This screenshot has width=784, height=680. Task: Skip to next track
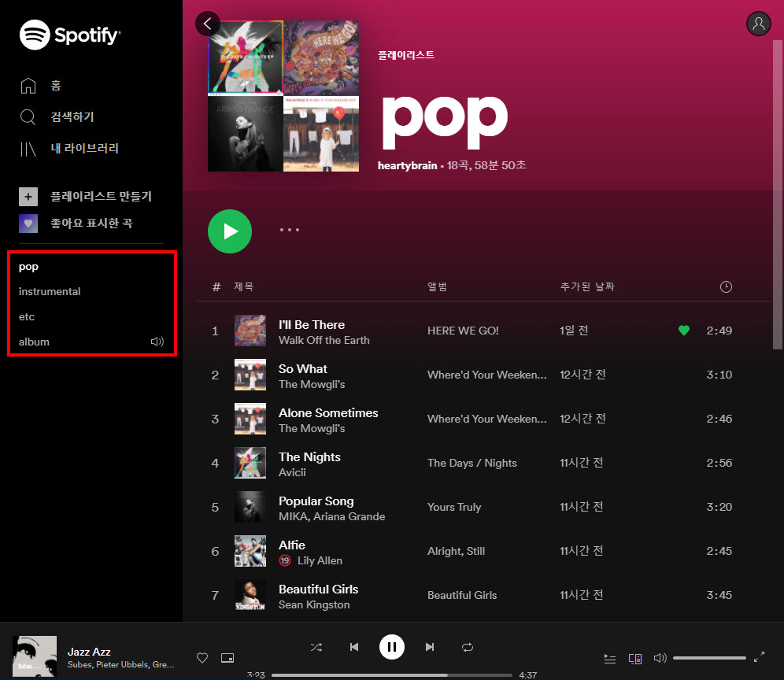(430, 647)
